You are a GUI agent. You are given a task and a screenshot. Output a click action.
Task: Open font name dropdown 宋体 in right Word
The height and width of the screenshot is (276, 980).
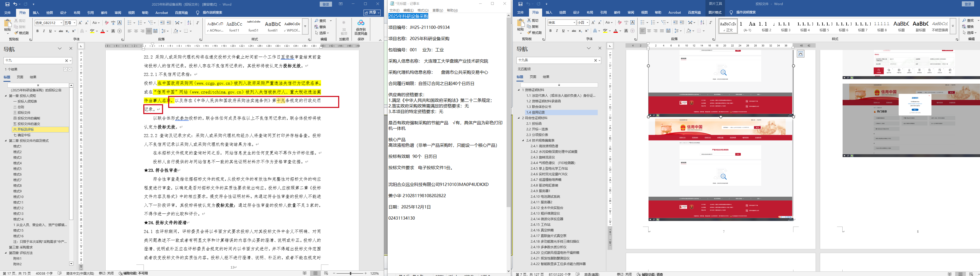pyautogui.click(x=574, y=23)
